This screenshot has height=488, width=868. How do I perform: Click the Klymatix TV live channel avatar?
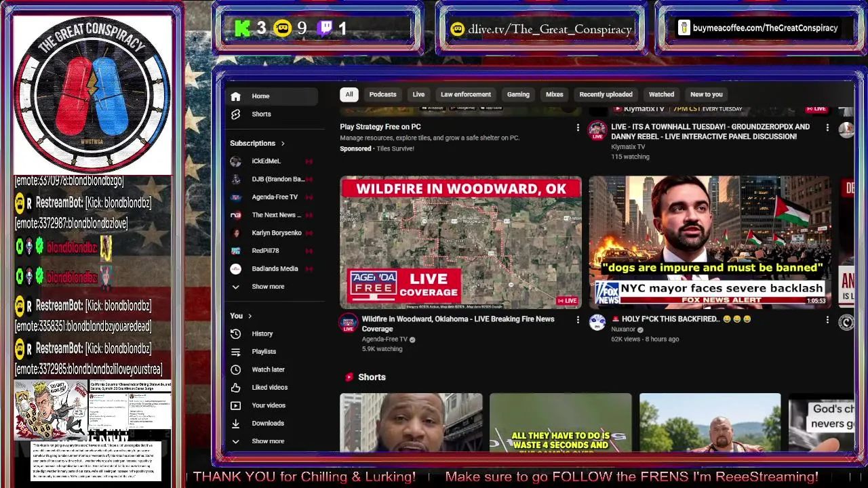tap(597, 130)
